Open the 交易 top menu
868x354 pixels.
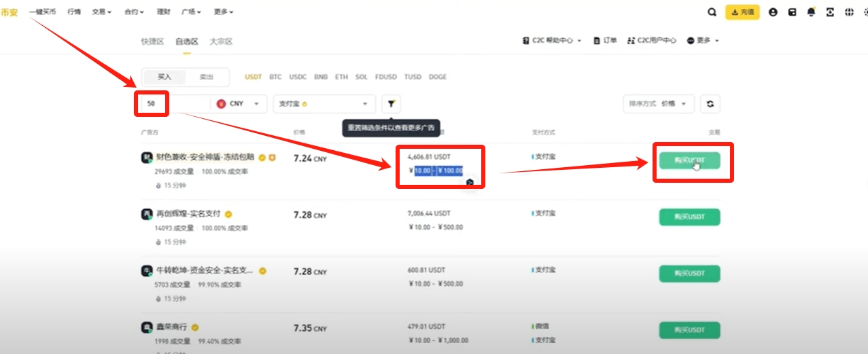click(x=102, y=12)
